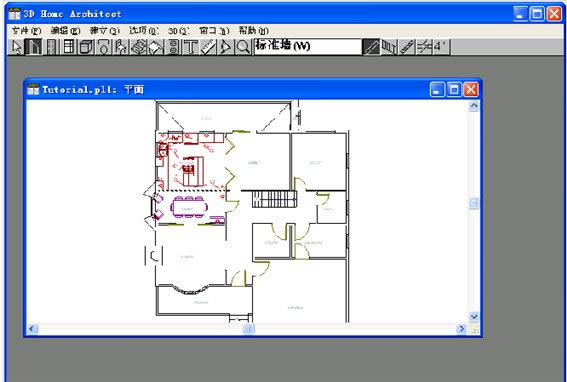Viewport: 567px width, 382px height.
Task: Pick the Roof tool
Action: point(155,47)
